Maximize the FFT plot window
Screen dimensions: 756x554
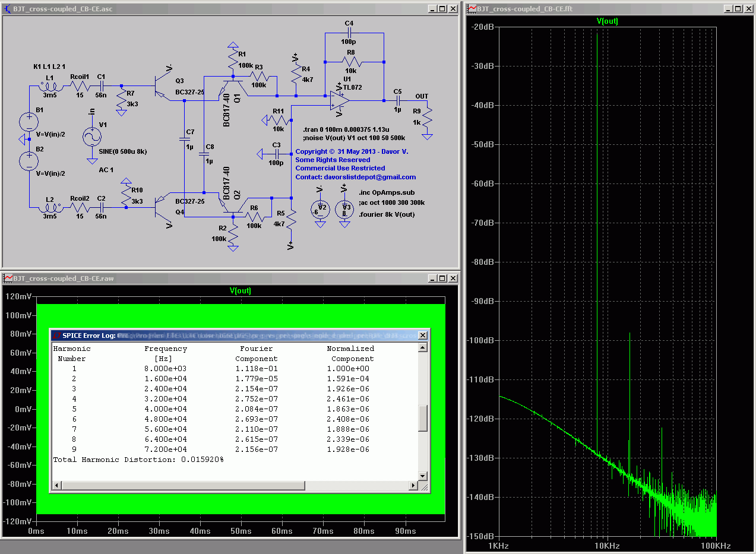[738, 9]
